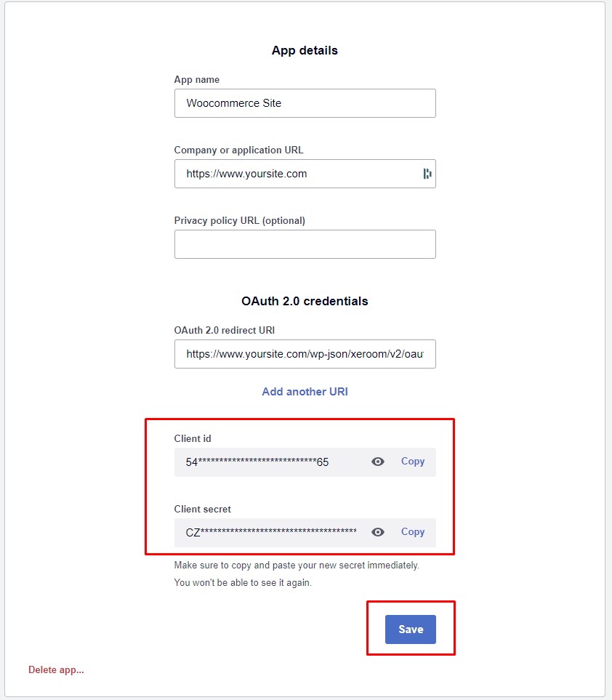This screenshot has height=700, width=612.
Task: Reveal the Client id with the eye icon
Action: [x=378, y=462]
